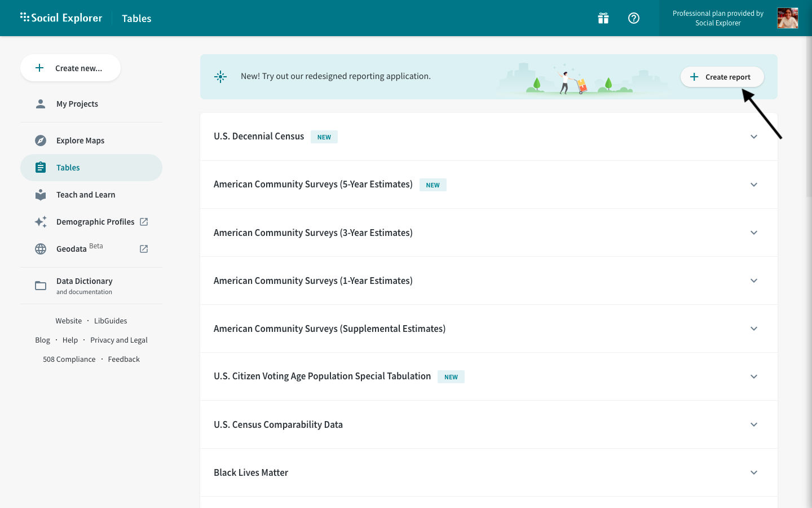Select My Projects in the sidebar
The width and height of the screenshot is (812, 508).
(77, 104)
